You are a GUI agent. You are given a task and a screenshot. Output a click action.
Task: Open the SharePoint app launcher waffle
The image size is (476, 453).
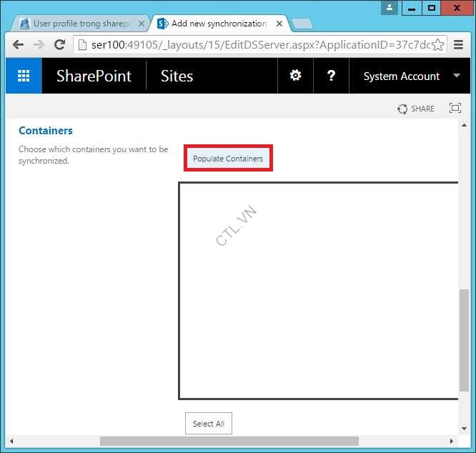[24, 76]
